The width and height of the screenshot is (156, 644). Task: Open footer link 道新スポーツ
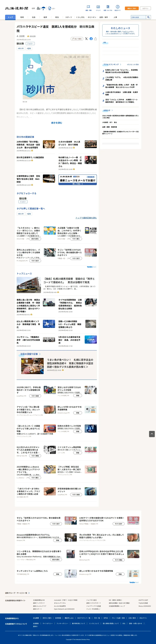coord(37,609)
